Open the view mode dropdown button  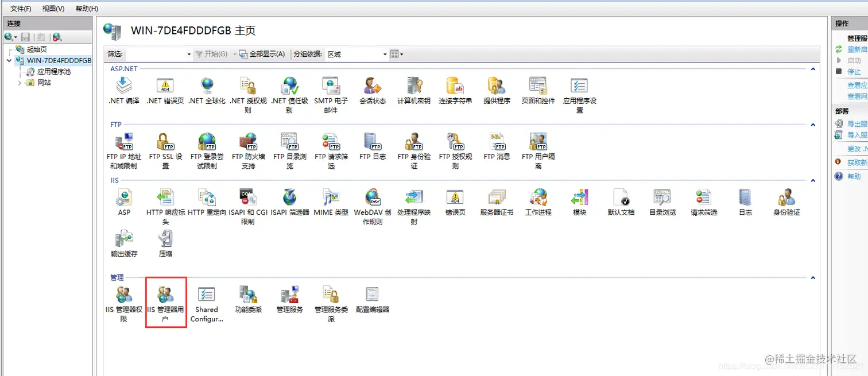397,54
